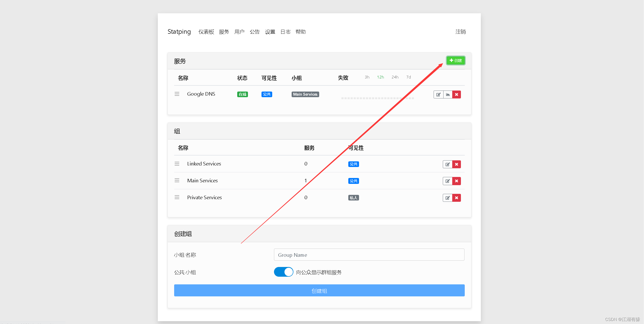This screenshot has height=324, width=644.
Task: Click the Linked Services group name
Action: pyautogui.click(x=204, y=164)
